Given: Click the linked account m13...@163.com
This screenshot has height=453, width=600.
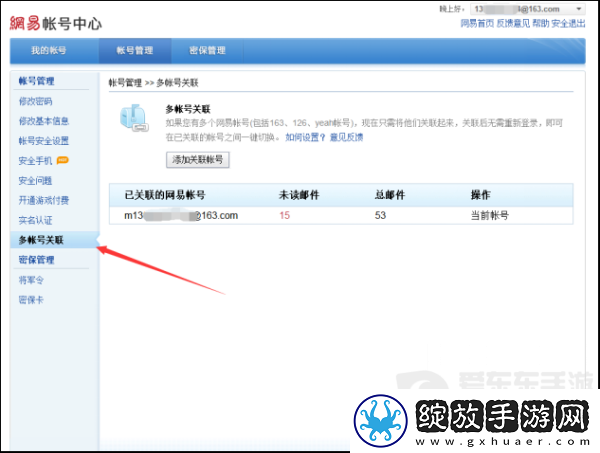Looking at the screenshot, I should [x=181, y=215].
